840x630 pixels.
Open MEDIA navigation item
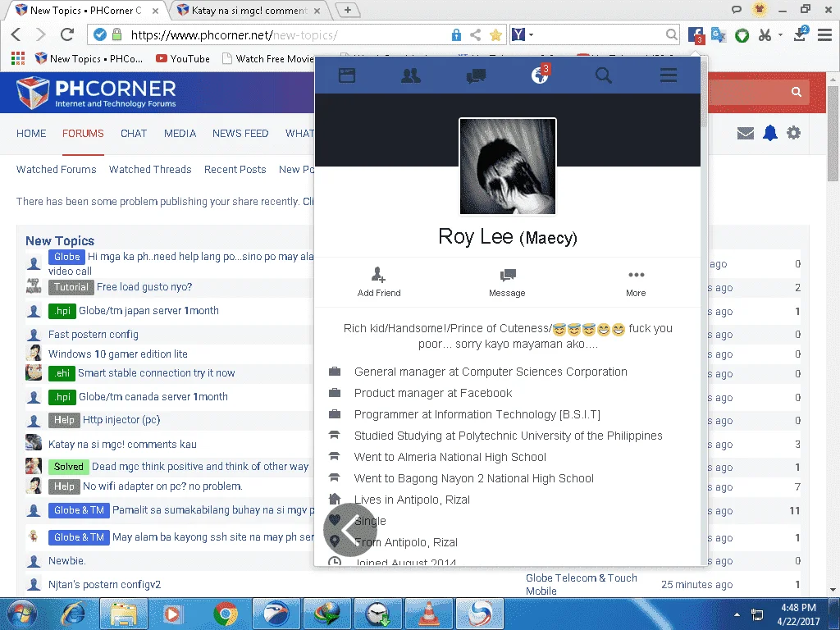(180, 134)
